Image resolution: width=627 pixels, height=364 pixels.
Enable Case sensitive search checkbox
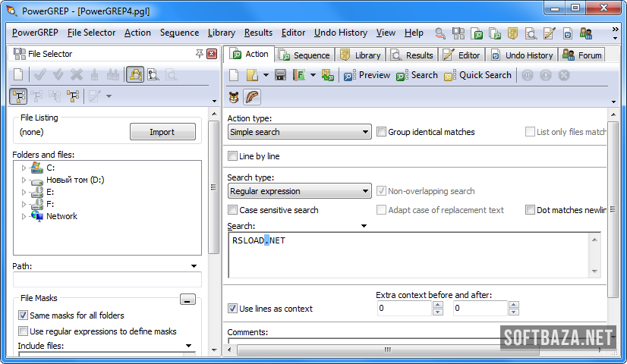pyautogui.click(x=233, y=210)
